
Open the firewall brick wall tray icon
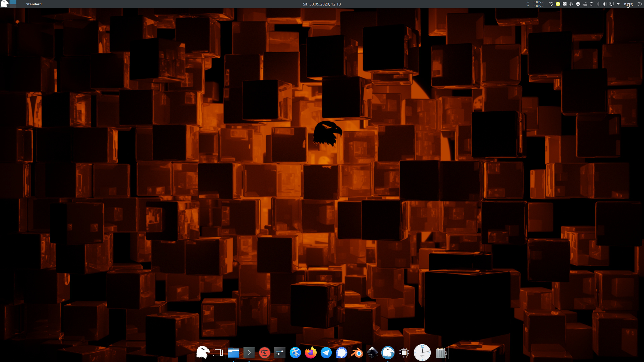click(x=565, y=4)
